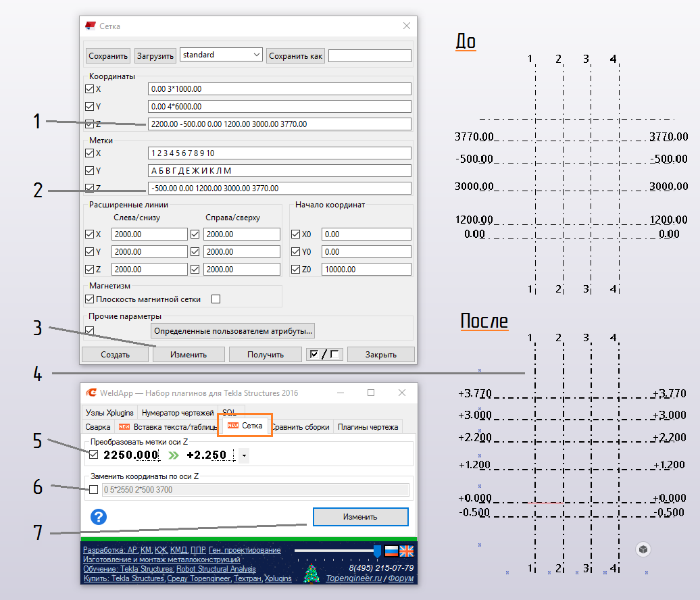The width and height of the screenshot is (700, 600).
Task: Open the 'standard' preset dropdown
Action: click(x=221, y=55)
